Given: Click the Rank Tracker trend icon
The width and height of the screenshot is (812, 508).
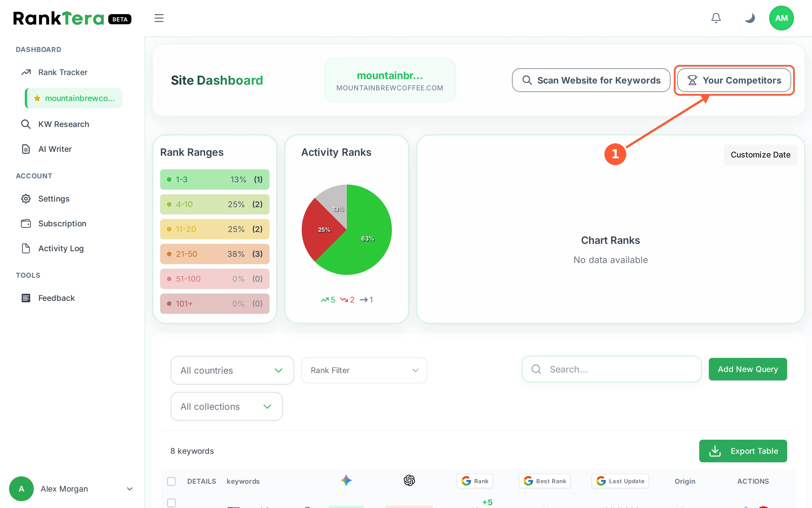Looking at the screenshot, I should click(x=26, y=72).
